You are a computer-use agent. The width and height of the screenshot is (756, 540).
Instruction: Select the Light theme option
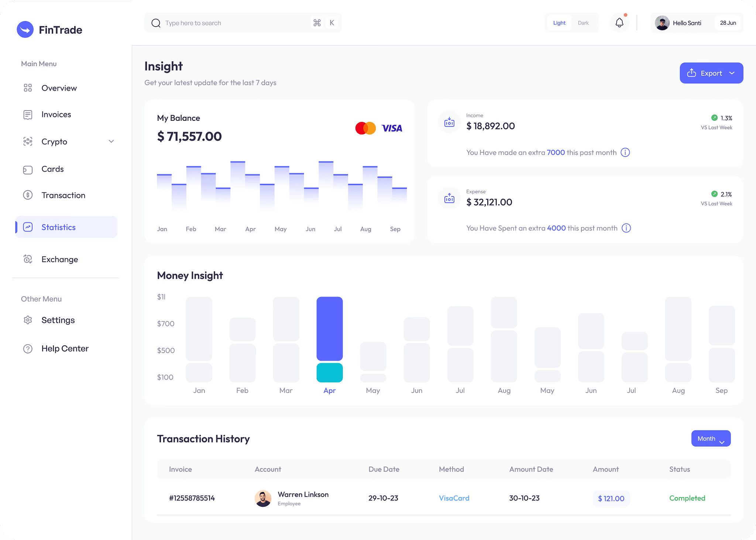click(x=559, y=23)
